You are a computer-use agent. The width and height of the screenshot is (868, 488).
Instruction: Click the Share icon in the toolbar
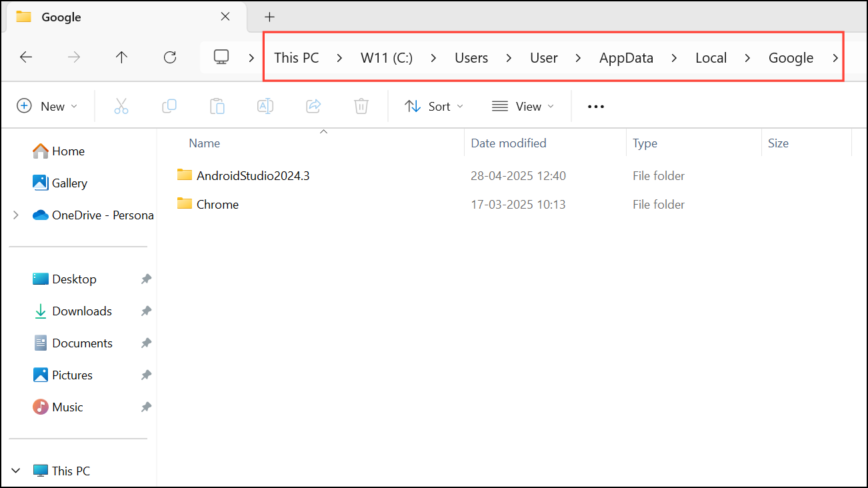(x=313, y=106)
